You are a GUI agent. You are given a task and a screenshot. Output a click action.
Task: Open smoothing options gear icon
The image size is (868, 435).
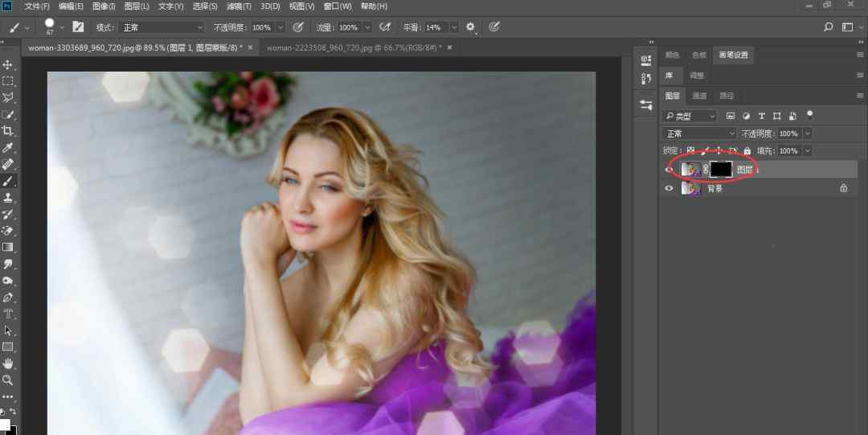(x=470, y=27)
